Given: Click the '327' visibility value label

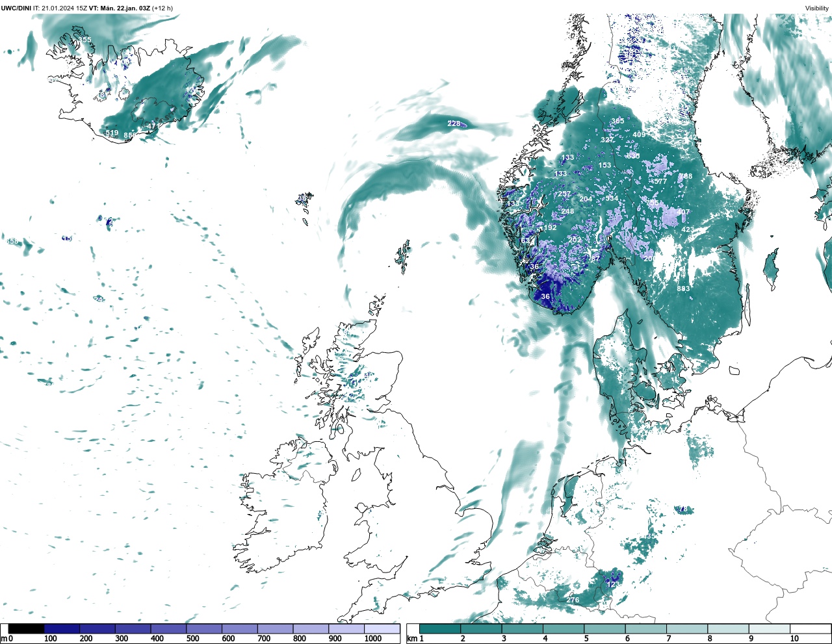Looking at the screenshot, I should click(x=607, y=140).
